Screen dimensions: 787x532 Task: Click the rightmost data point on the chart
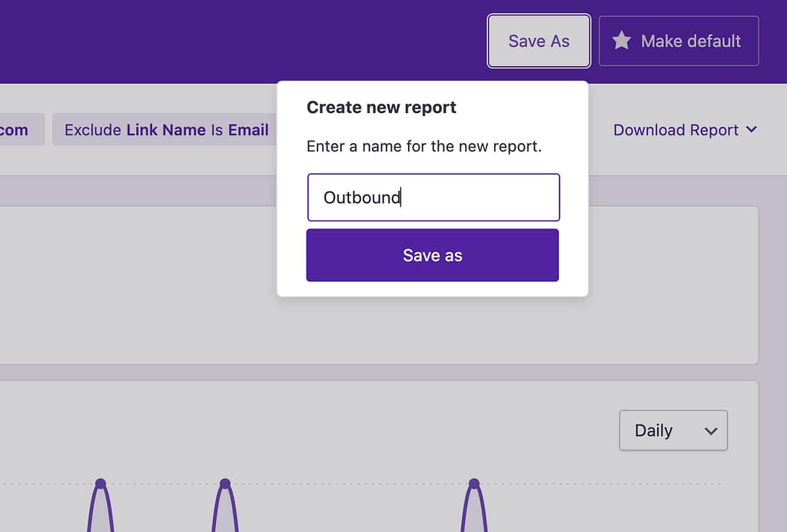(474, 484)
